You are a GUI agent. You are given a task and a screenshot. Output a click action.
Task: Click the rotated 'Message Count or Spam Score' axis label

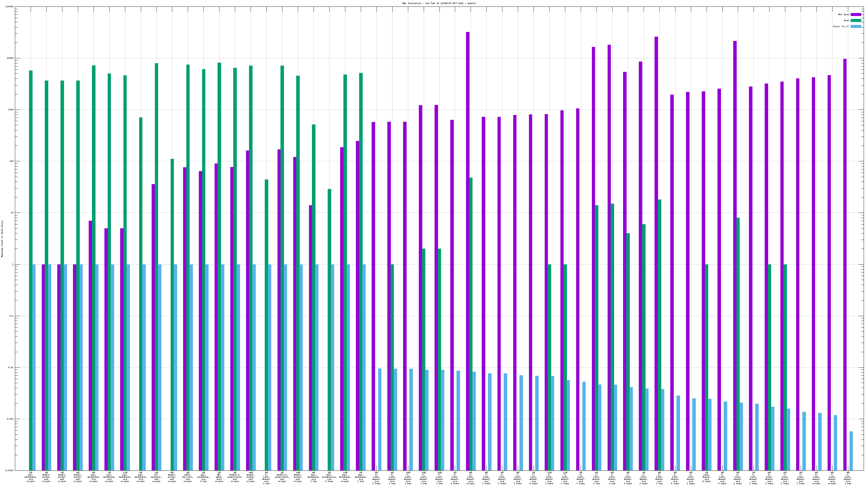tap(2, 239)
